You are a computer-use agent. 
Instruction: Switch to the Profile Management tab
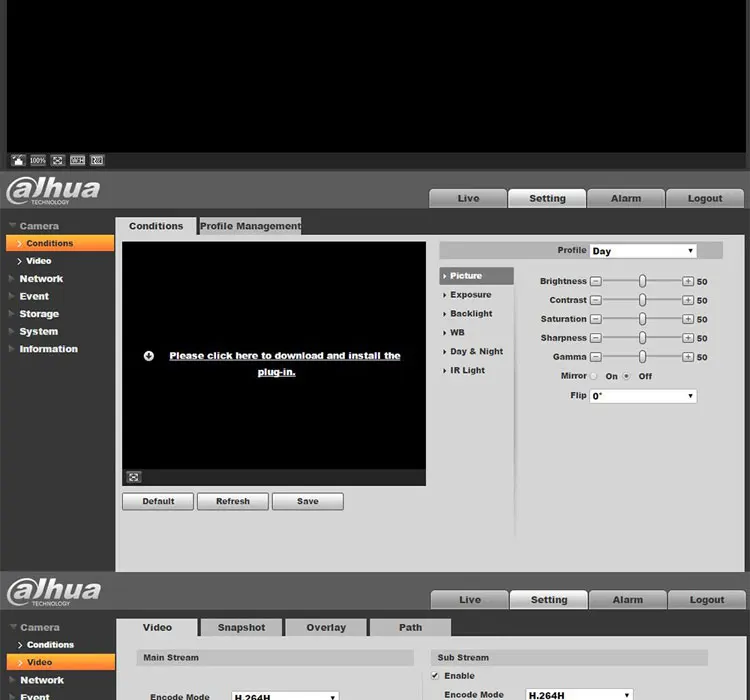251,226
